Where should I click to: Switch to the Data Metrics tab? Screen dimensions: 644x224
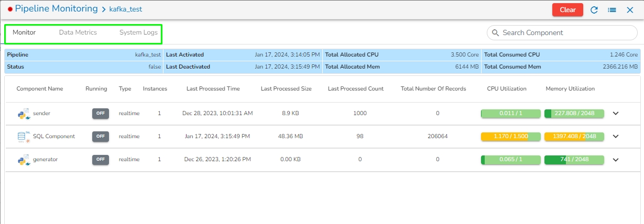[x=78, y=32]
